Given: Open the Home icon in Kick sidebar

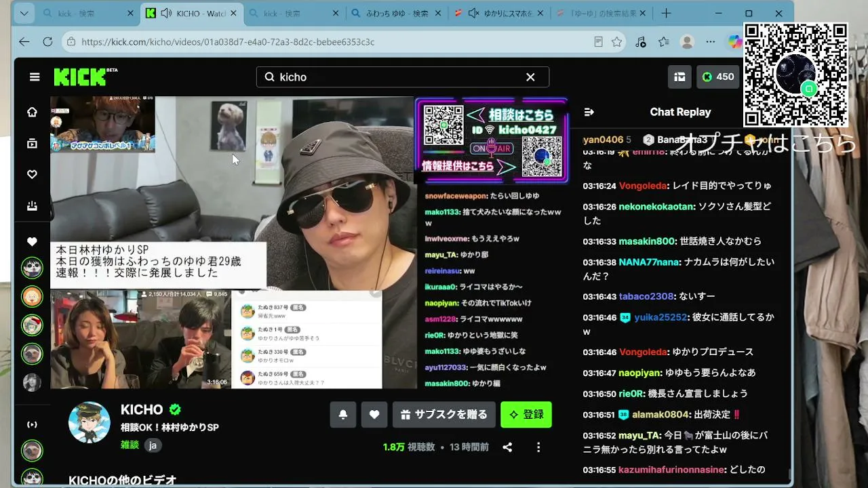Looking at the screenshot, I should coord(32,112).
